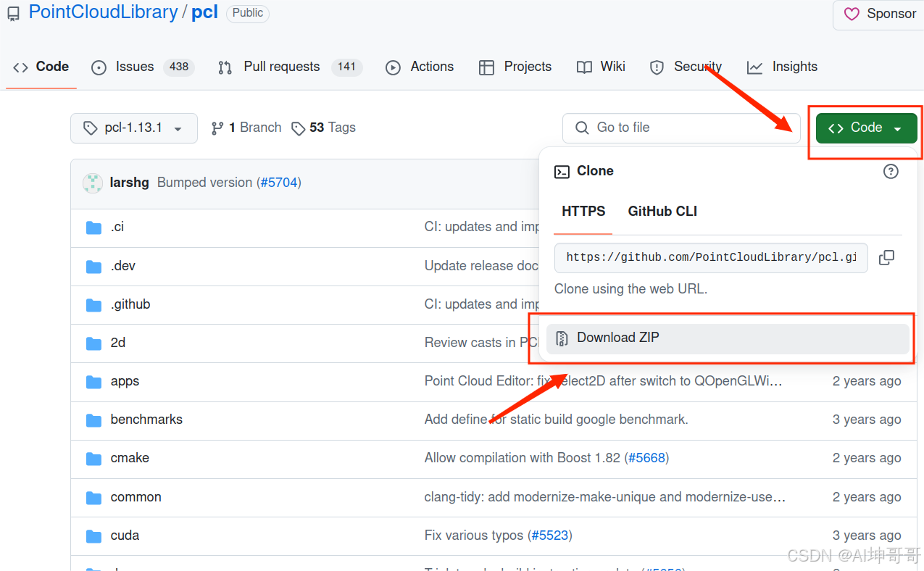Click the zip file icon in Download ZIP
Screen dimensions: 924x571
point(561,338)
